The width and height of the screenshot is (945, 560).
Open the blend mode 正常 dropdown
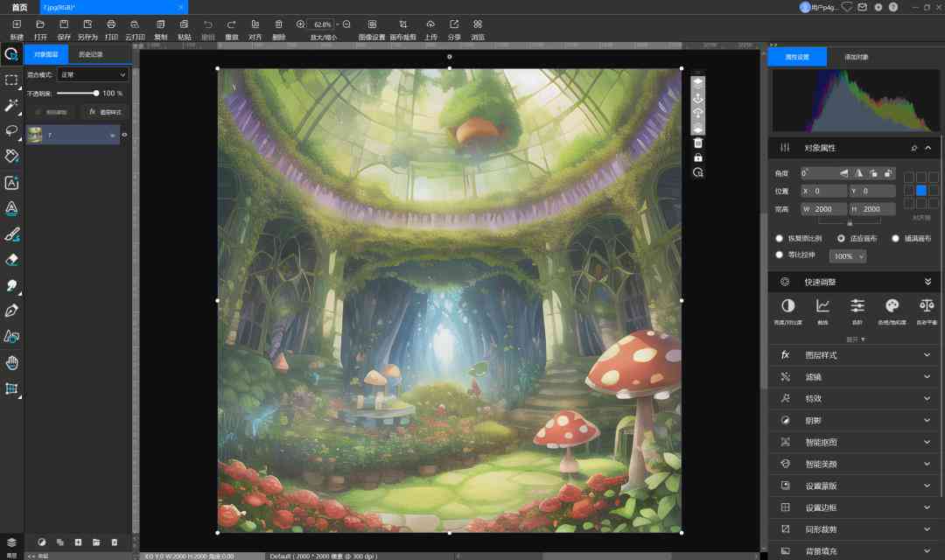[93, 74]
